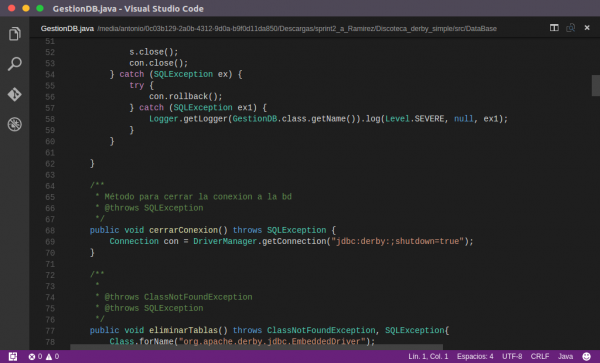
Task: Click line number 68 in the gutter
Action: (x=50, y=231)
